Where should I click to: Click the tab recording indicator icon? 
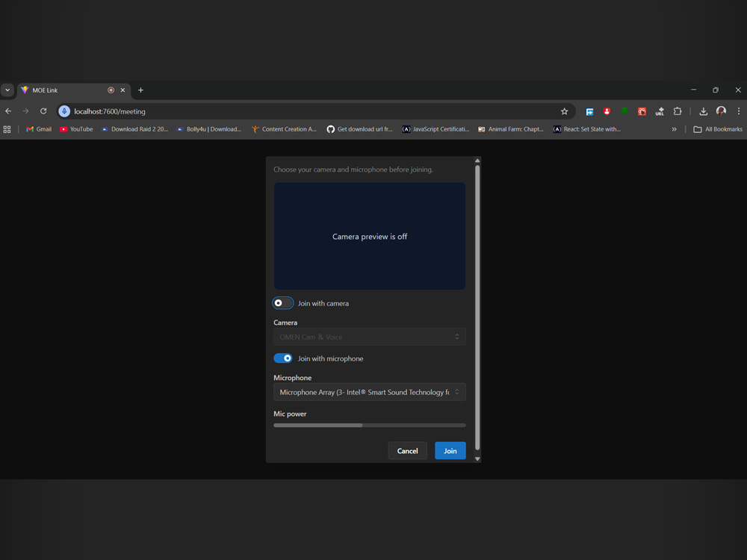(x=111, y=90)
